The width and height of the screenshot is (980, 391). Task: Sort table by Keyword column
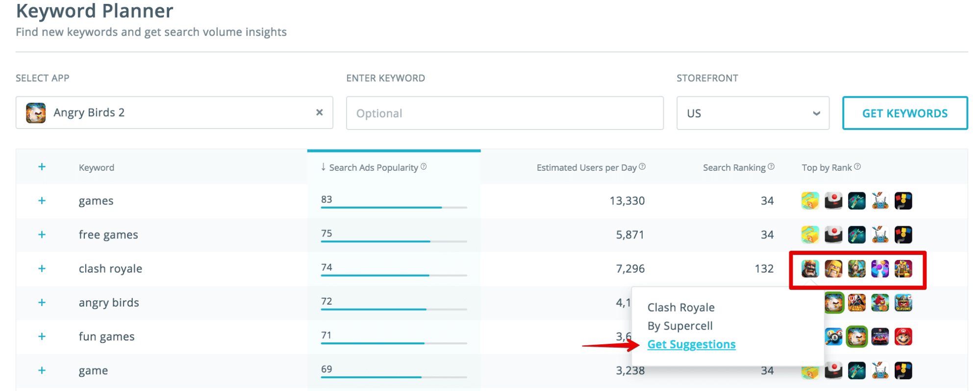(x=97, y=167)
